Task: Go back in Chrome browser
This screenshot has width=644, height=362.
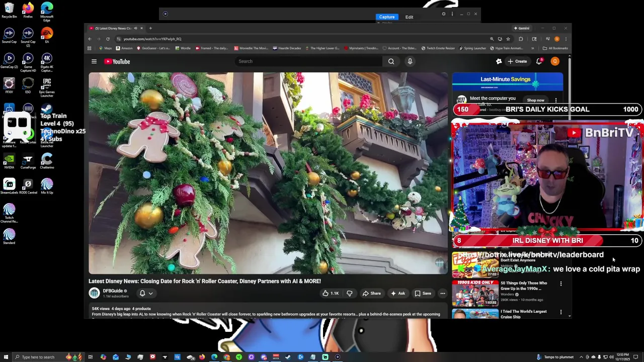Action: [x=90, y=39]
